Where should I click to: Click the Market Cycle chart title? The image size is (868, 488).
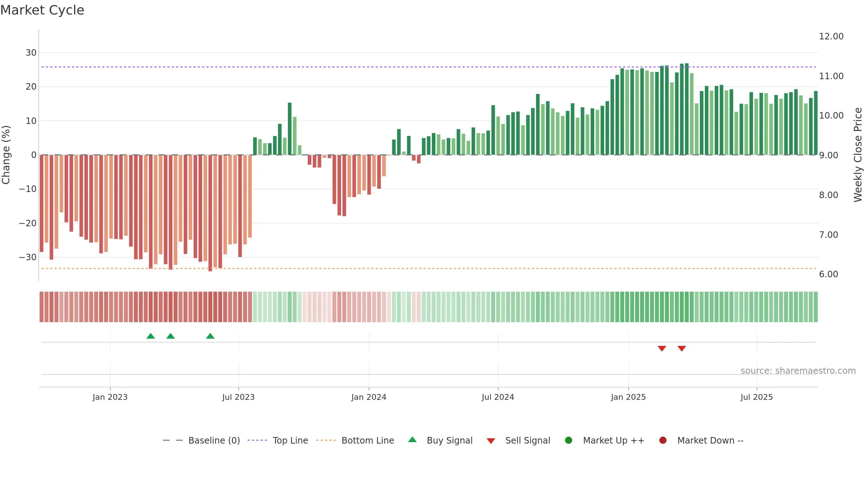[42, 10]
